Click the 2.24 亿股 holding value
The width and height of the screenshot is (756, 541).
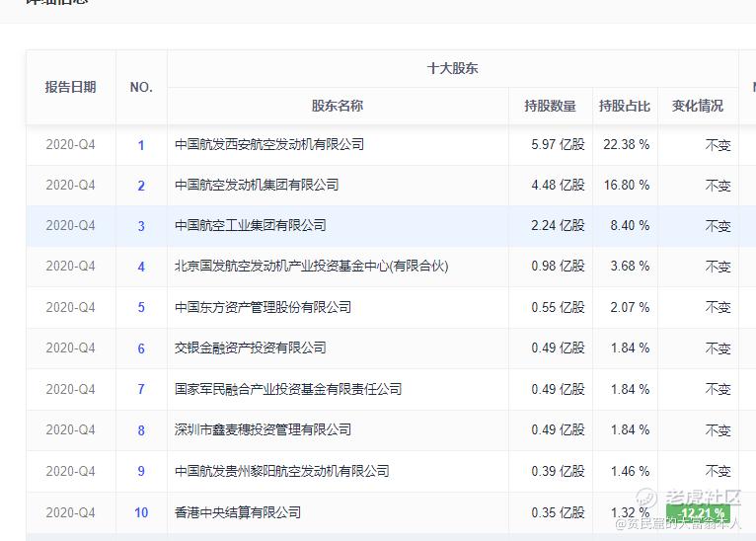(558, 226)
